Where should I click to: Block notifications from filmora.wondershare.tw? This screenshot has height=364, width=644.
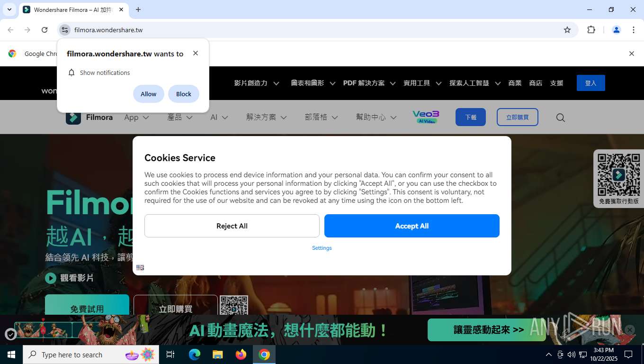point(184,94)
